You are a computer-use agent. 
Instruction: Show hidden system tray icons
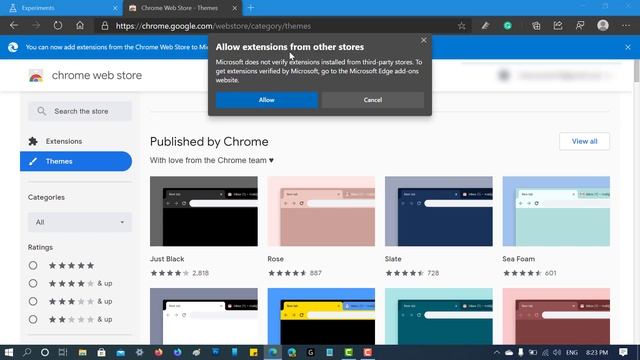pos(496,352)
